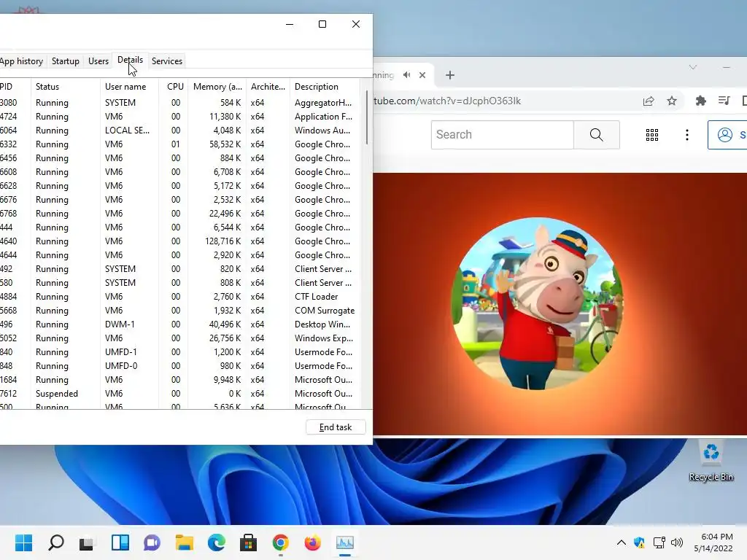Viewport: 747px width, 560px height.
Task: Open the volume tray icon
Action: [x=676, y=542]
